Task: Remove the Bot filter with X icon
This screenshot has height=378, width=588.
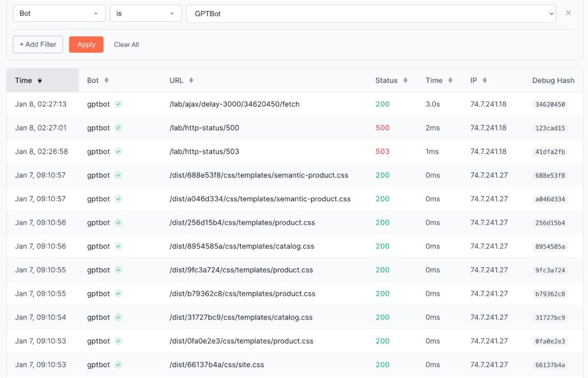Action: pyautogui.click(x=568, y=13)
